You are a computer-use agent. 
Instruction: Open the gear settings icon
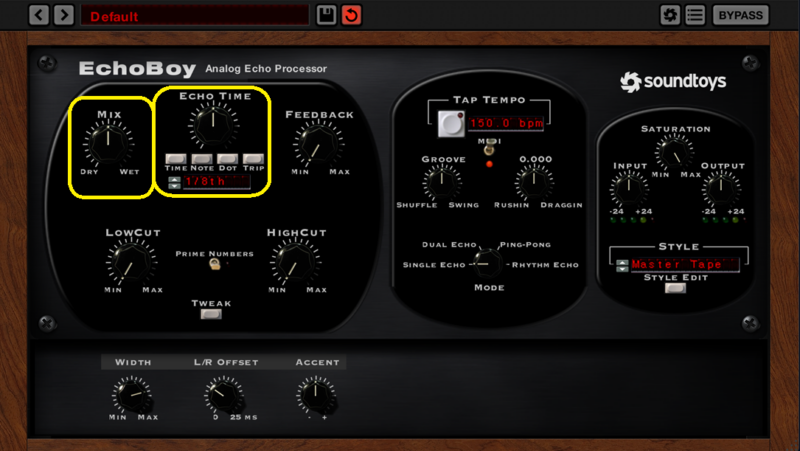tap(670, 15)
